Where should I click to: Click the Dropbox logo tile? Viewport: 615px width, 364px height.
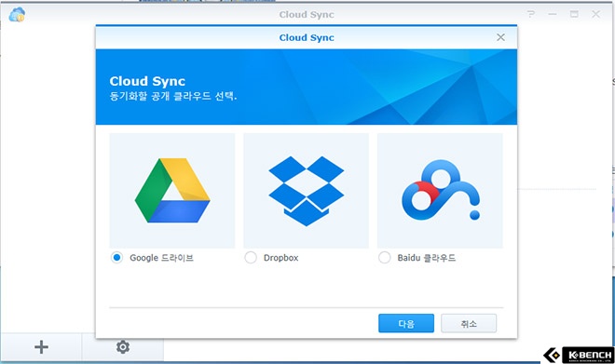click(306, 191)
